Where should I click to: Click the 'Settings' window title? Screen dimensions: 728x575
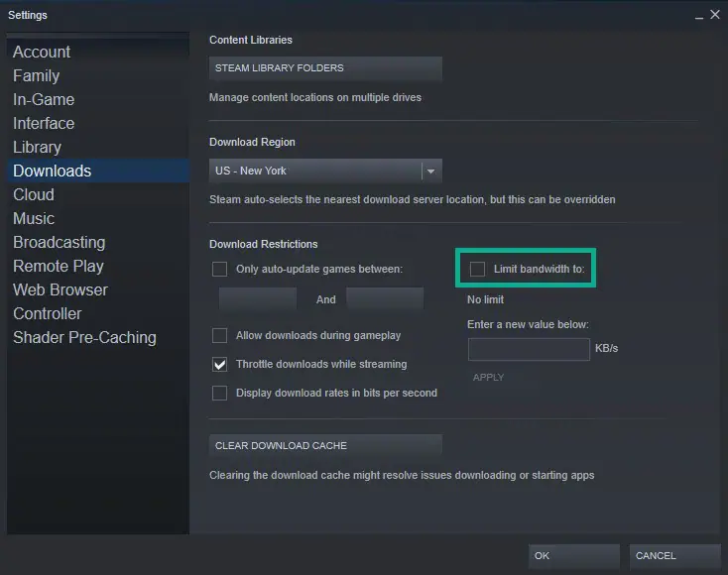pos(28,15)
